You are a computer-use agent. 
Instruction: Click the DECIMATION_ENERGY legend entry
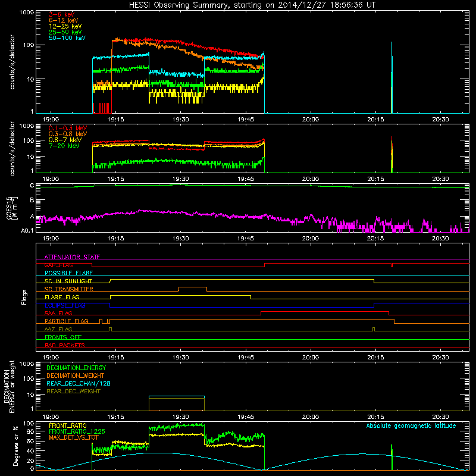76,368
